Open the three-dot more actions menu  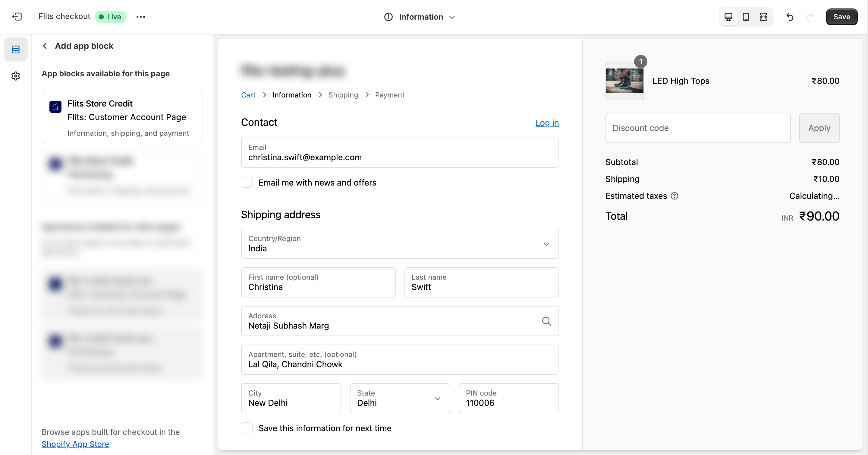(x=140, y=17)
